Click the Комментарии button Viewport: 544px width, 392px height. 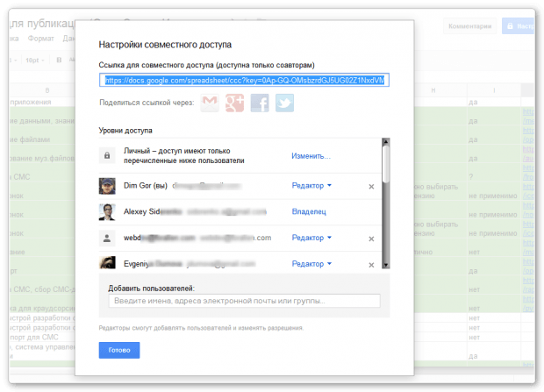[x=470, y=26]
